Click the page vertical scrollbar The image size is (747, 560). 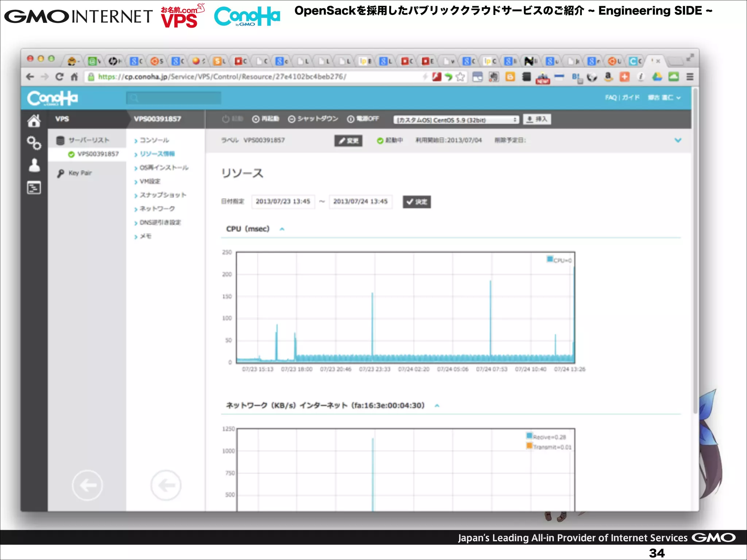point(695,252)
